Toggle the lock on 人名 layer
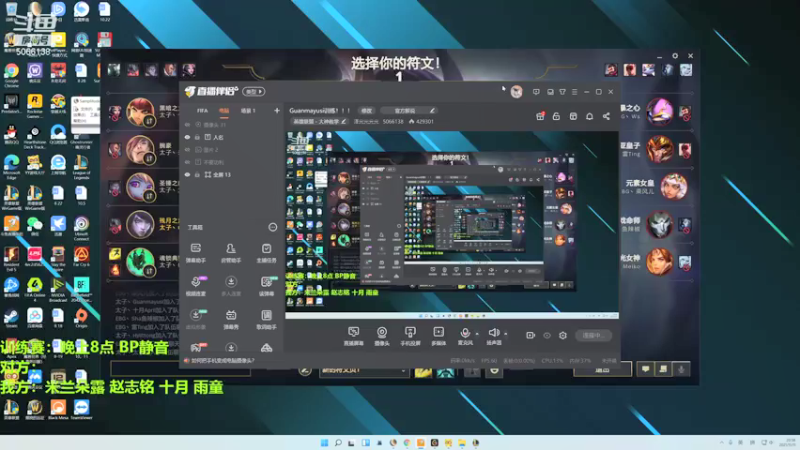This screenshot has width=800, height=450. (197, 137)
